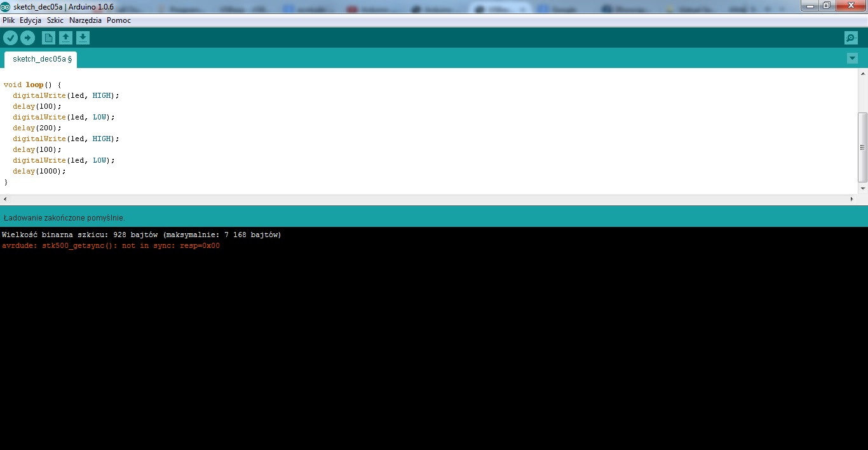Click the Open sketch up-arrow icon

(x=65, y=38)
